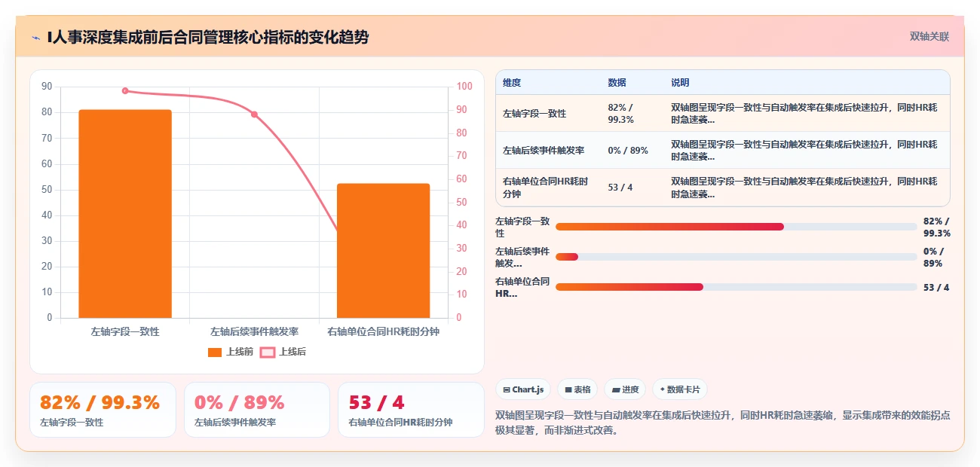
Task: Select the 数据卡片 chip
Action: (x=680, y=389)
